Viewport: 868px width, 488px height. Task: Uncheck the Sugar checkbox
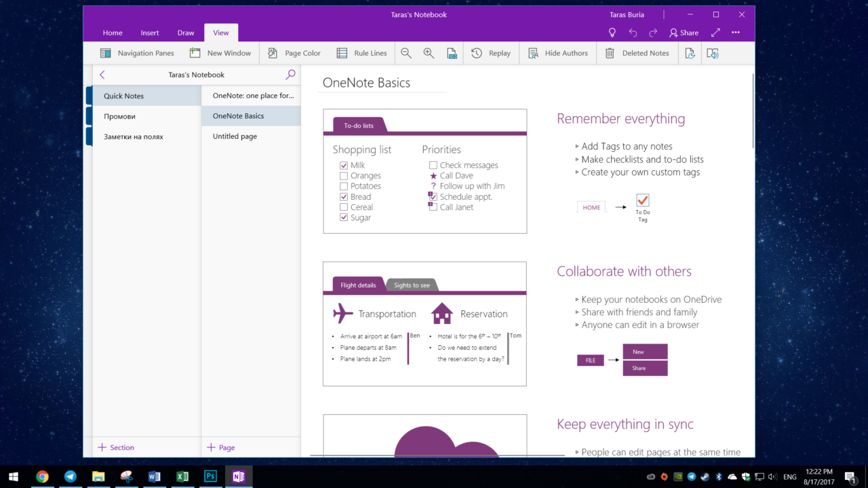344,218
